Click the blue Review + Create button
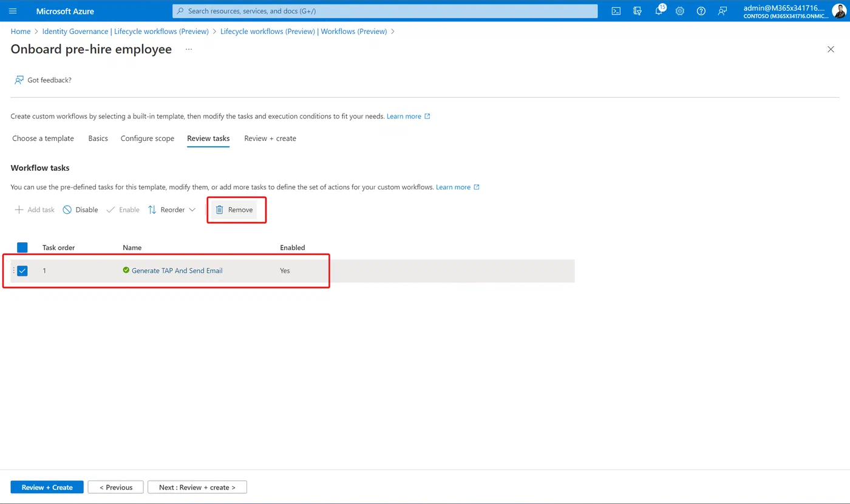The height and width of the screenshot is (504, 850). pyautogui.click(x=47, y=487)
